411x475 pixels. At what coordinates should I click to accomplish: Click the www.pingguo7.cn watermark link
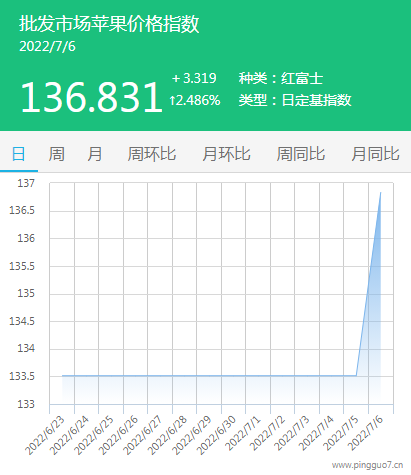coord(367,465)
